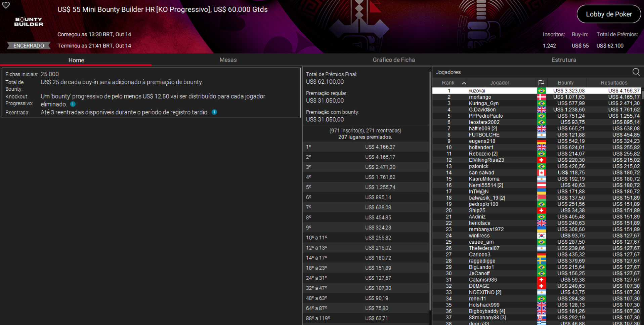
Task: Click 10º a 11º payout row
Action: (366, 238)
